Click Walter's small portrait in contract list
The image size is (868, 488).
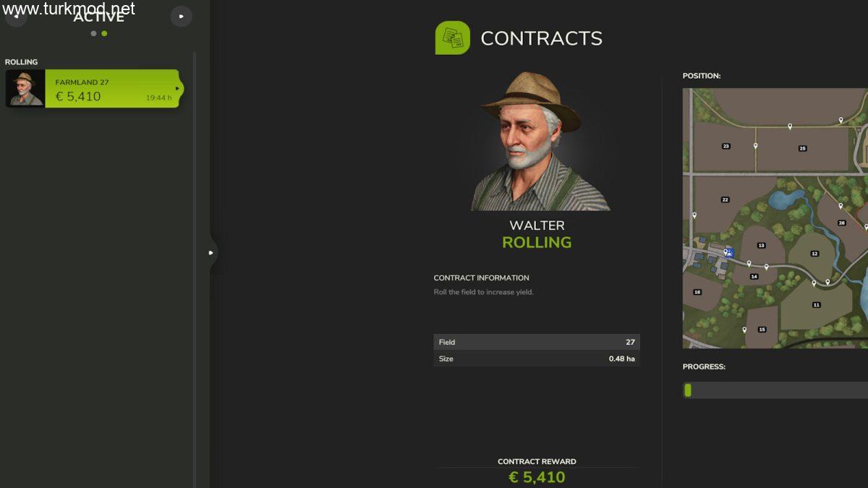click(25, 89)
